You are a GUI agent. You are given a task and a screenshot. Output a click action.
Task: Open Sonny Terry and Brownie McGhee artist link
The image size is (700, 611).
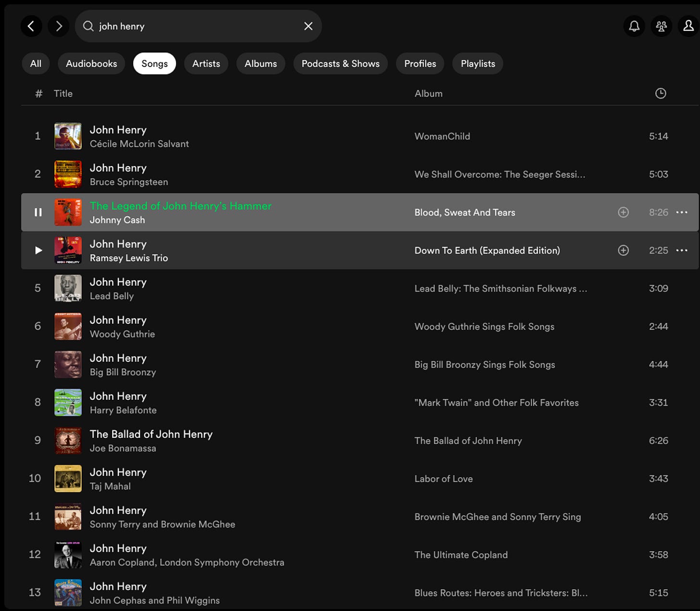tap(162, 524)
